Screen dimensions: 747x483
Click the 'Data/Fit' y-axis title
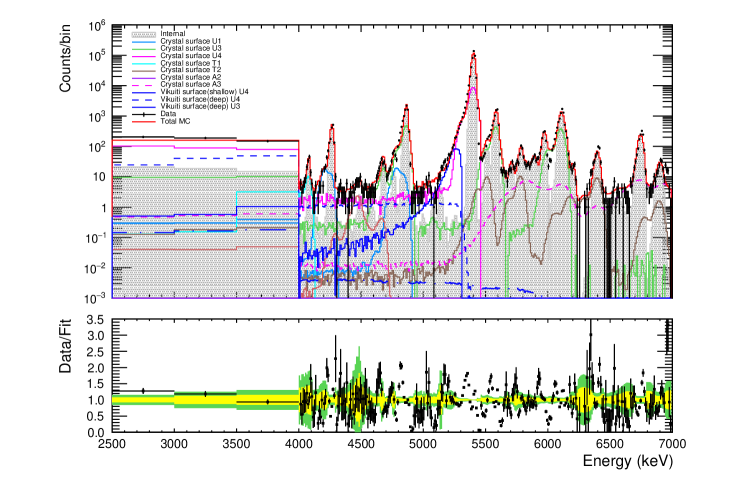click(x=65, y=346)
